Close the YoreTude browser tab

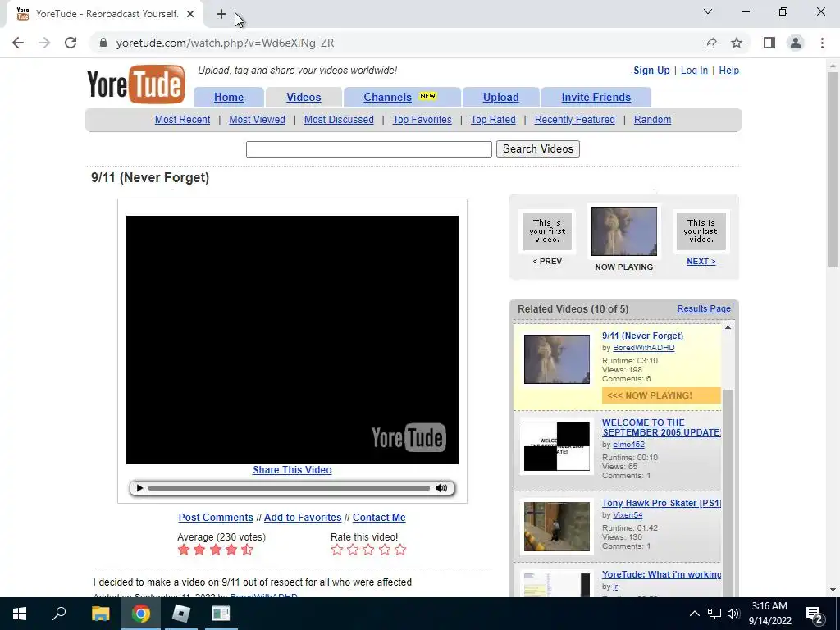(x=190, y=14)
